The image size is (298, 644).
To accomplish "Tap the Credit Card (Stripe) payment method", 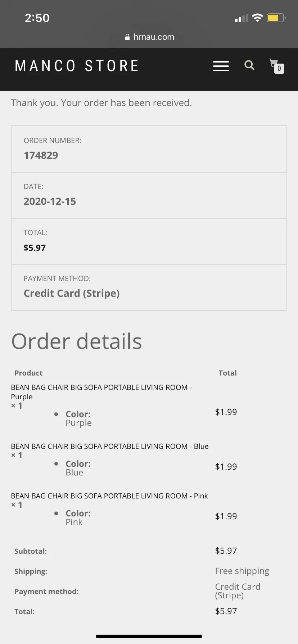I will (72, 294).
